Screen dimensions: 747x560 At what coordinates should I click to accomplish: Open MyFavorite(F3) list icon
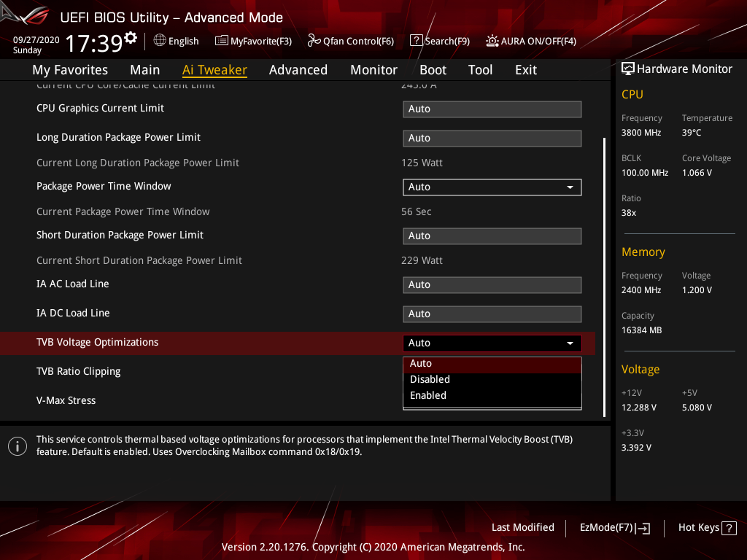222,41
